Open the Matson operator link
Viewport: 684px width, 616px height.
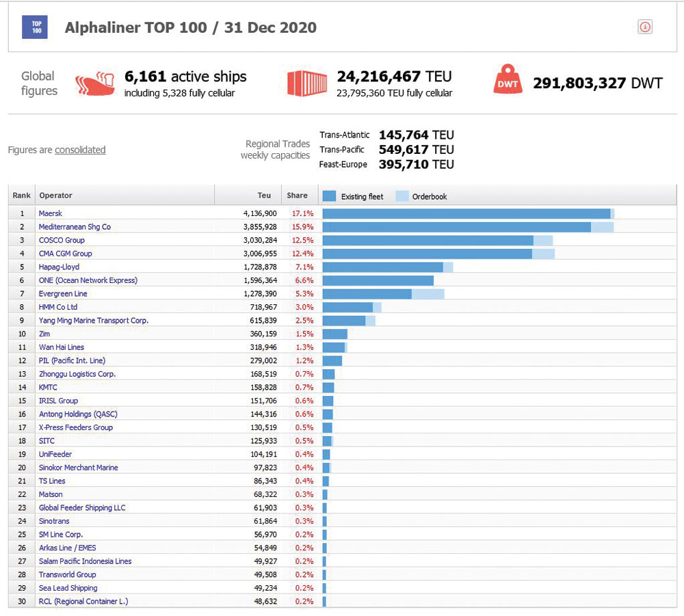click(x=51, y=494)
